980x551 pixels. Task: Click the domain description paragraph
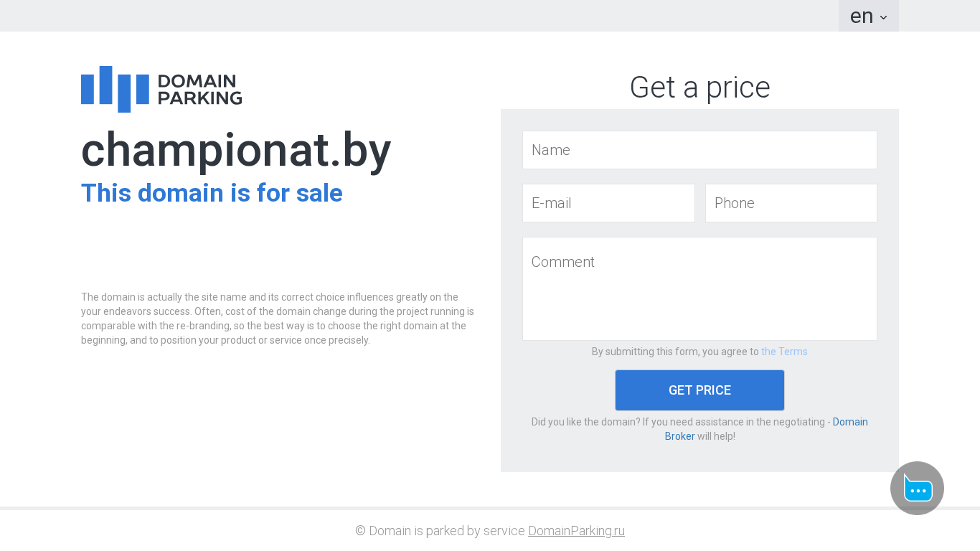click(278, 319)
